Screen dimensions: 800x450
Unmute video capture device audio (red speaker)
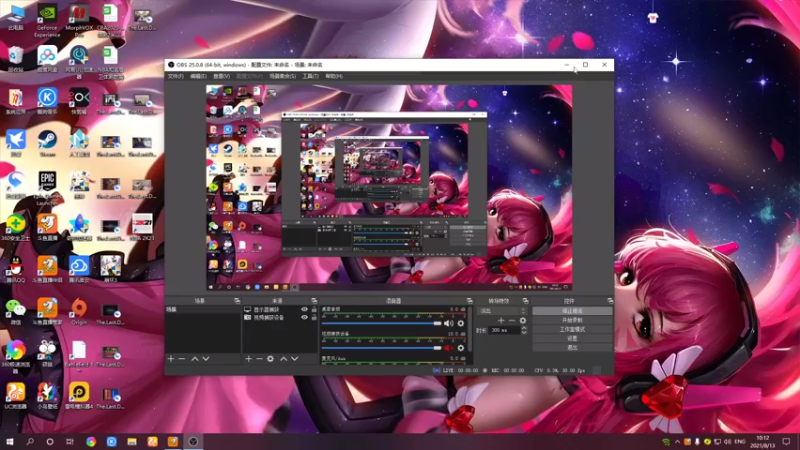[448, 348]
